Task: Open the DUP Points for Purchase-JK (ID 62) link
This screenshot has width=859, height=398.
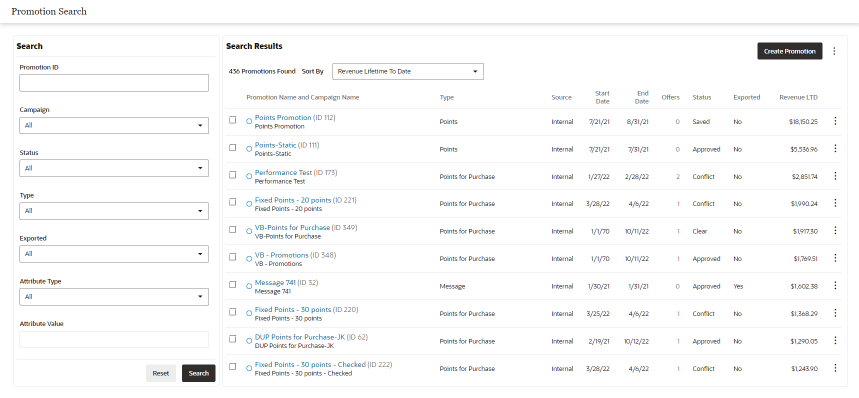Action: [x=311, y=337]
